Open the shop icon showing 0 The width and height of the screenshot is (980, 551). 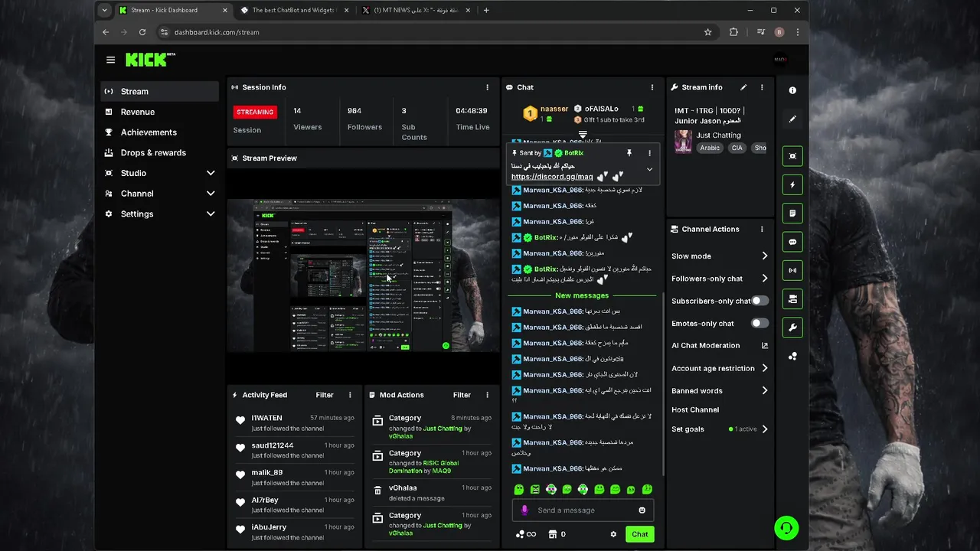coord(557,534)
